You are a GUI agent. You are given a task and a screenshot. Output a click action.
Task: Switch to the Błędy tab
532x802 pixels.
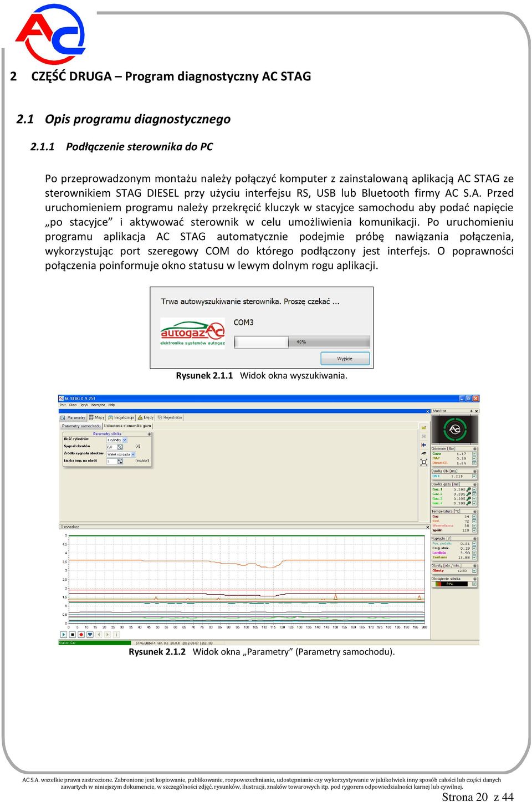(146, 417)
